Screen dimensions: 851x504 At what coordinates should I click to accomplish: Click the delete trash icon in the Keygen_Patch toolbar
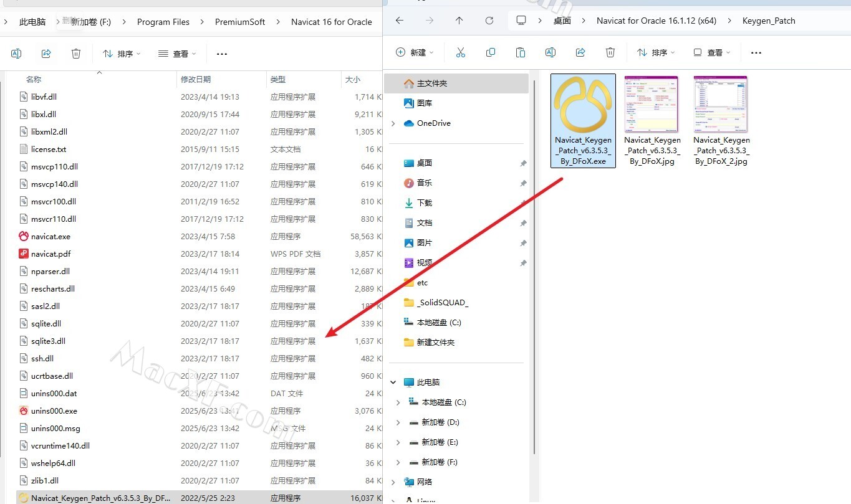click(x=610, y=52)
